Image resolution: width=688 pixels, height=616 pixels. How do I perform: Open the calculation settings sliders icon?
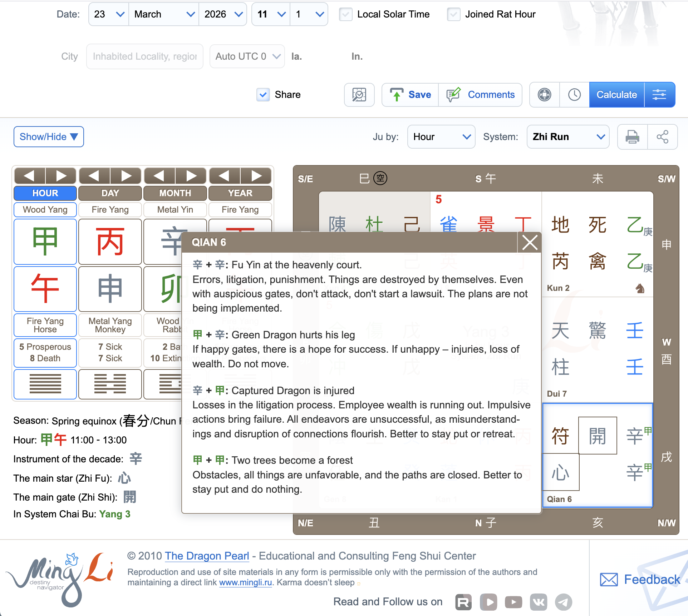[x=659, y=95]
